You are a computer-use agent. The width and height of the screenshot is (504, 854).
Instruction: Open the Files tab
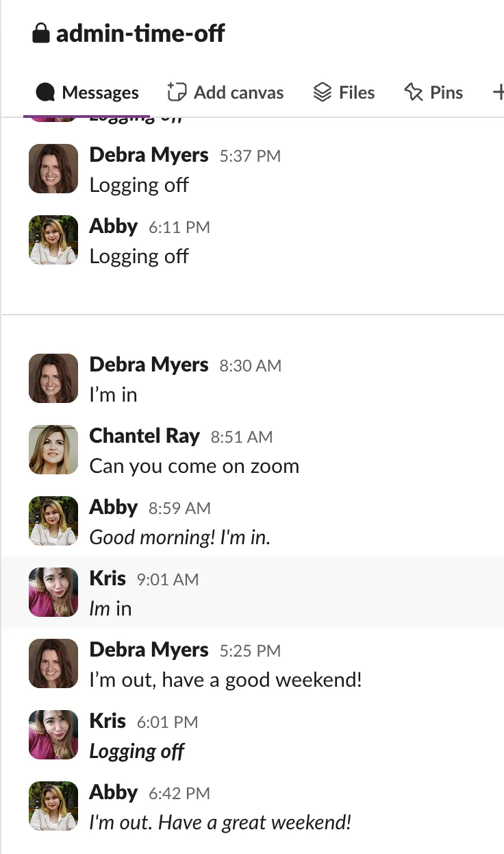point(344,93)
